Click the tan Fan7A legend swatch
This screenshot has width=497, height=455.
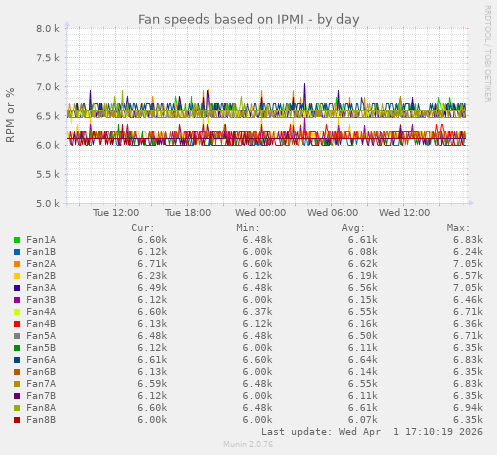17,384
